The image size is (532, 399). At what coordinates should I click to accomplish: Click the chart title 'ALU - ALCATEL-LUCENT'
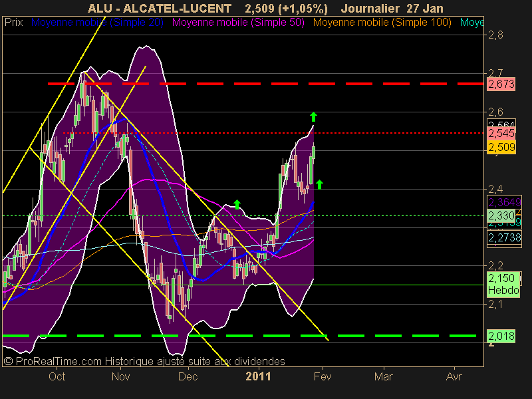160,8
